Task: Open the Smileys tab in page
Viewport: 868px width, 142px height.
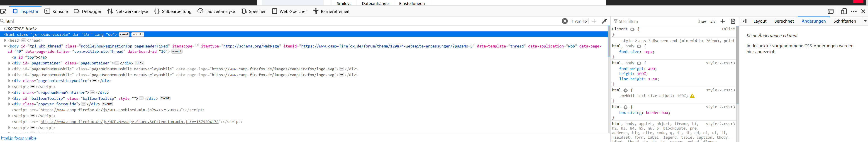Action: point(344,3)
